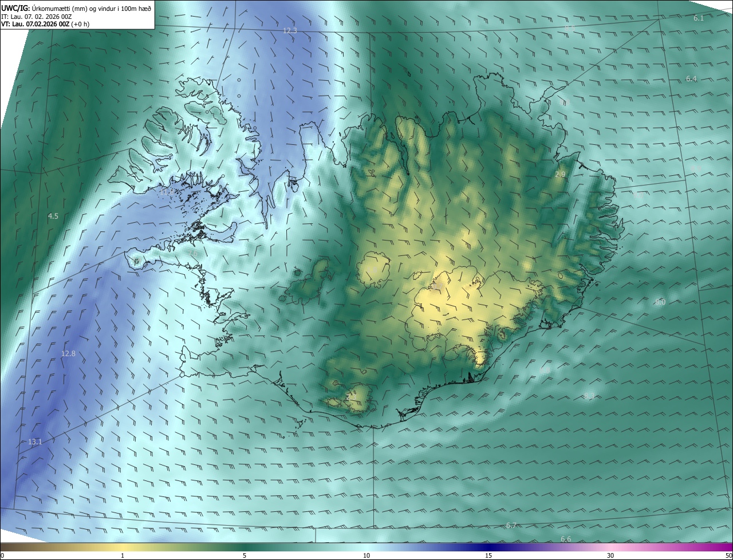This screenshot has width=733, height=560.
Task: Click the 8.3 value label offshore
Action: click(589, 396)
